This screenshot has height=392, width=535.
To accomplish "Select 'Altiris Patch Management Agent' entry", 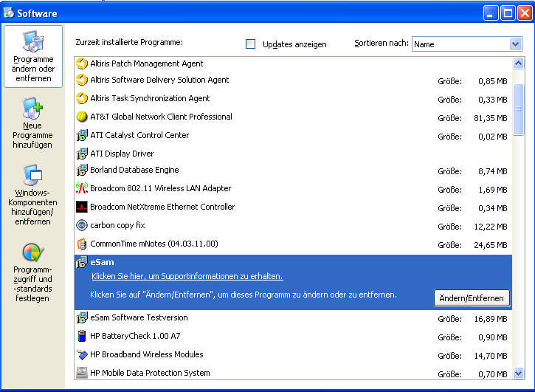I will click(x=293, y=63).
